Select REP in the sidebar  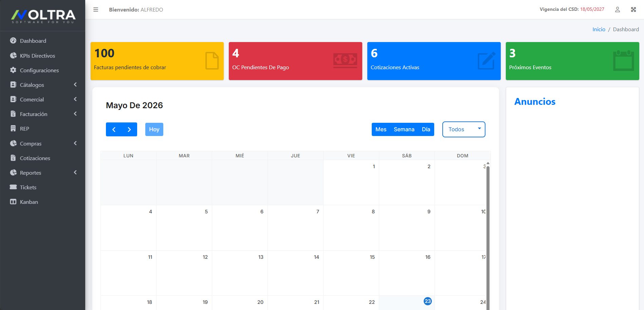[x=42, y=129]
